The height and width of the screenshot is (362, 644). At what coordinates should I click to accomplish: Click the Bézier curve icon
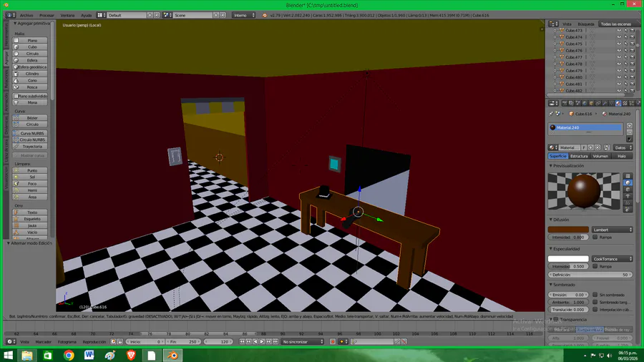(16, 118)
